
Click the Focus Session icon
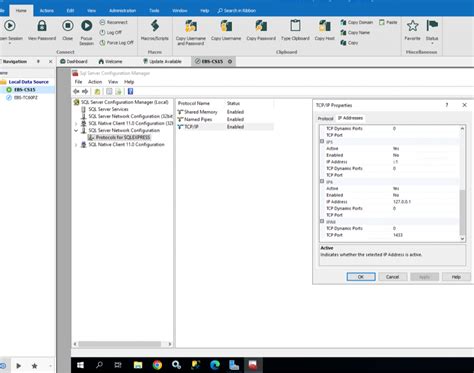tap(87, 26)
